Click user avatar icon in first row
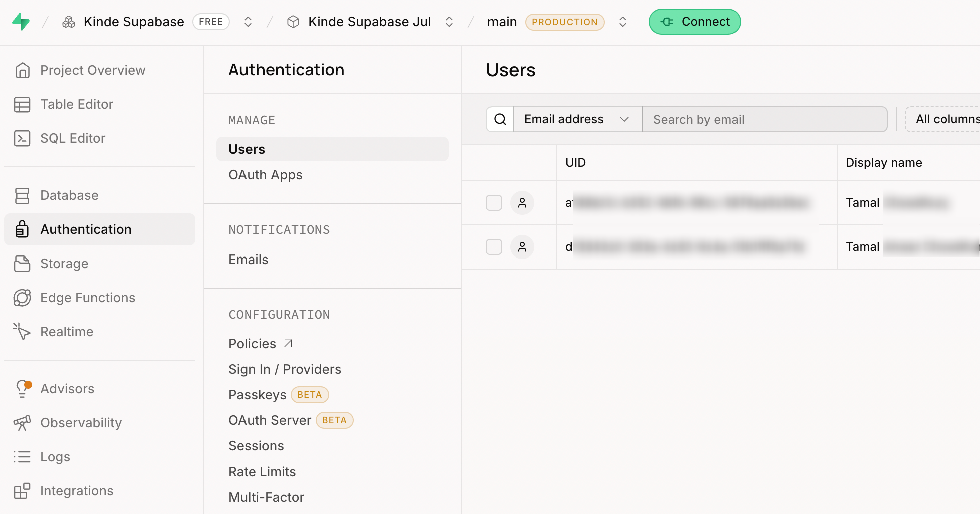 [x=522, y=203]
